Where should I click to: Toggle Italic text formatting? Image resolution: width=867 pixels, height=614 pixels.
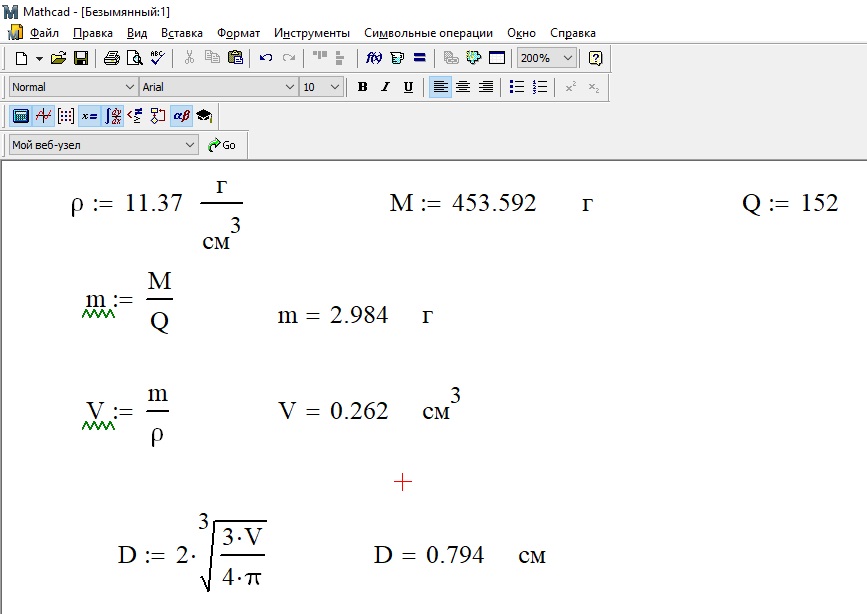385,87
